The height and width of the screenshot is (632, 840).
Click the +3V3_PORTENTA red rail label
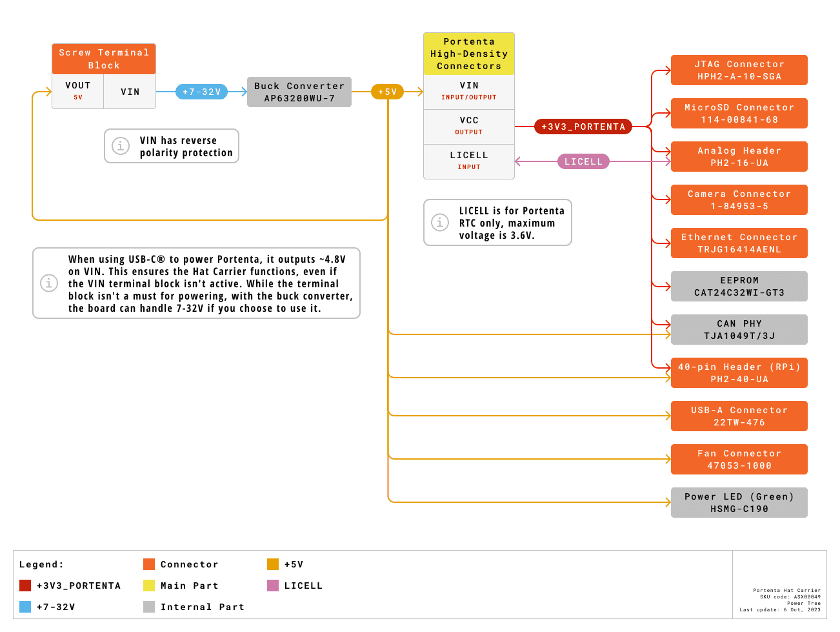pyautogui.click(x=583, y=127)
